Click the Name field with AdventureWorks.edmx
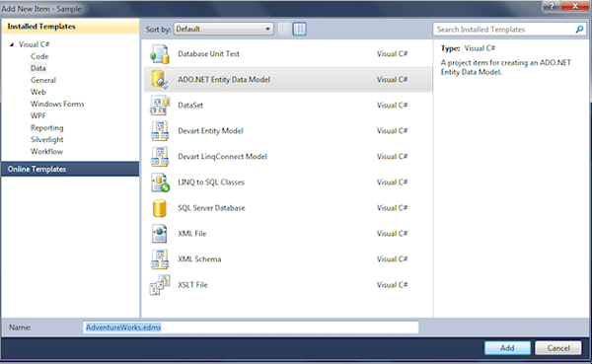Screen dimensions: 592x364 tap(251, 328)
